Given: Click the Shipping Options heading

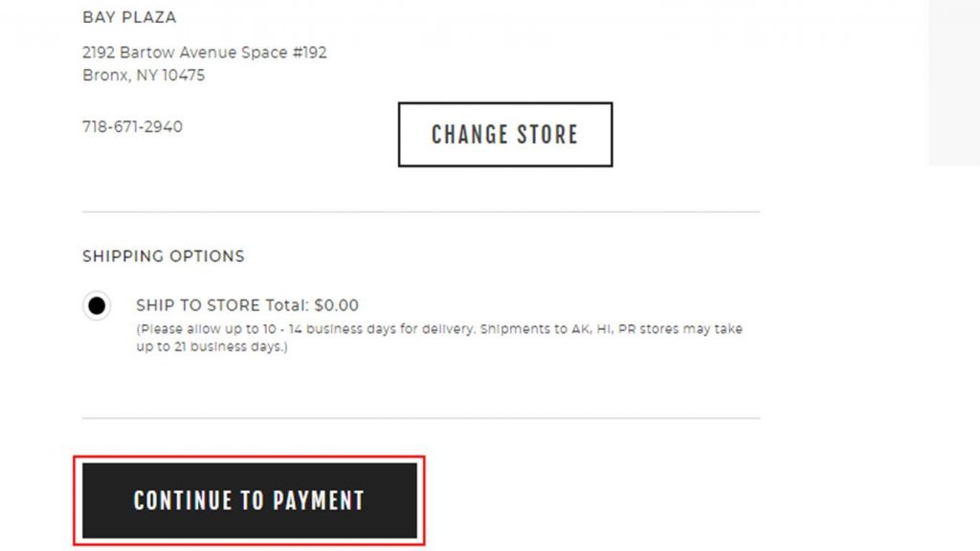Looking at the screenshot, I should pyautogui.click(x=164, y=256).
